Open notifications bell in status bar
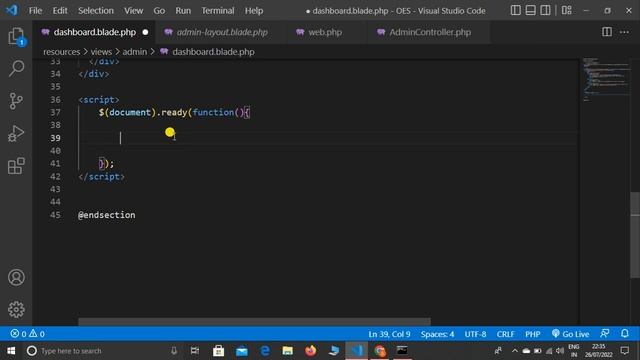The image size is (640, 360). click(625, 334)
